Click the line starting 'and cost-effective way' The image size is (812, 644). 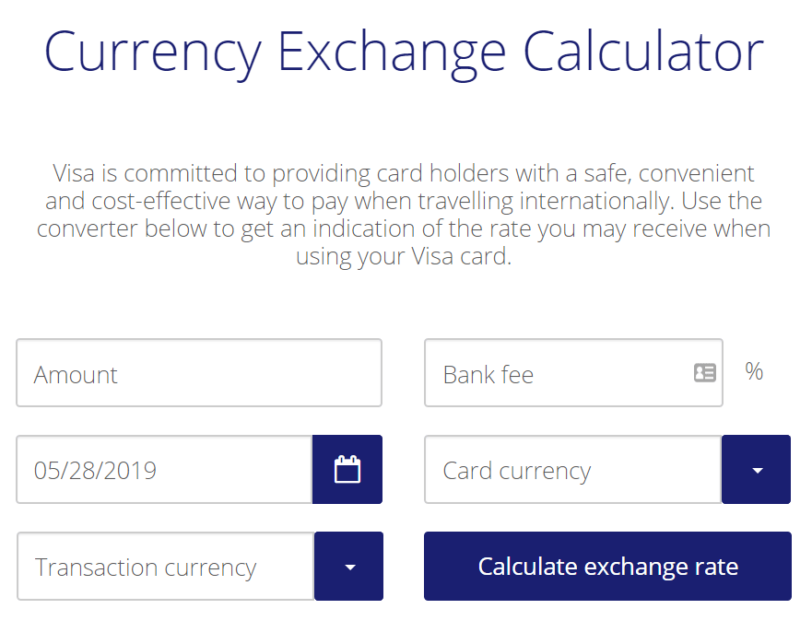404,201
